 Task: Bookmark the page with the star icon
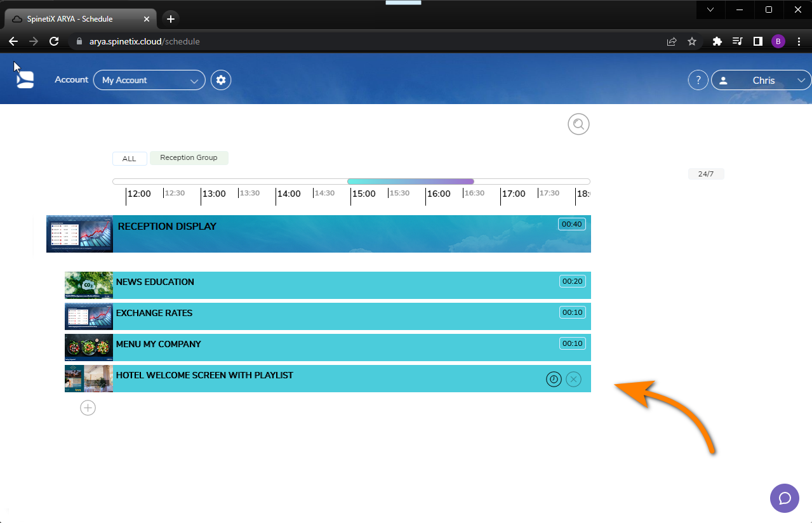[692, 41]
